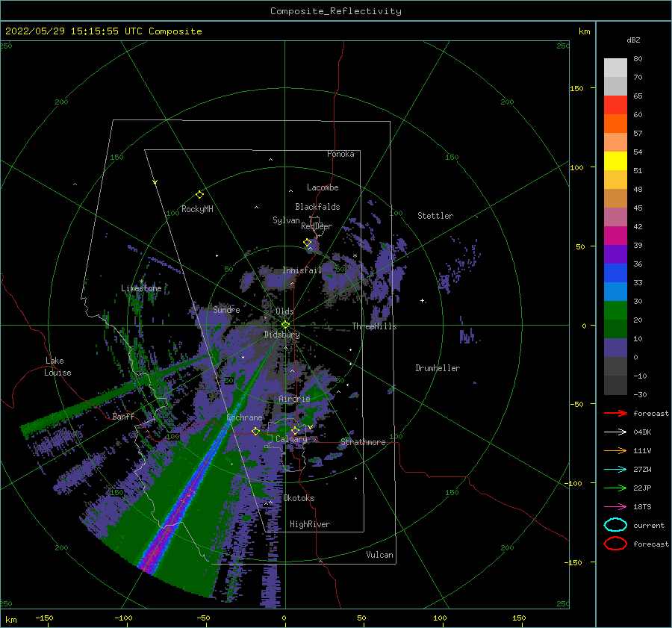The height and width of the screenshot is (628, 672).
Task: Click the yellow diamond marker near RockyMH
Action: coord(199,195)
